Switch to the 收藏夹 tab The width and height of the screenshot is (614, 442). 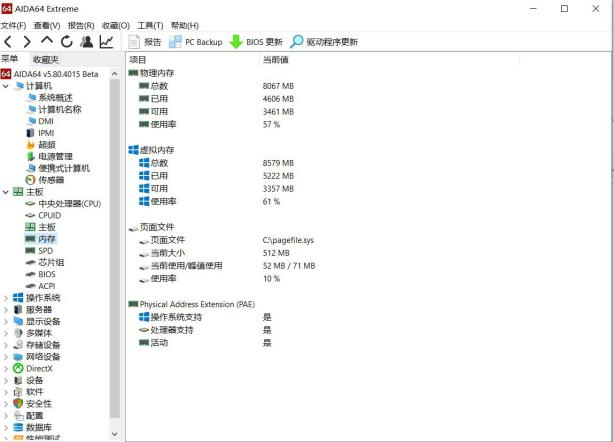(46, 60)
